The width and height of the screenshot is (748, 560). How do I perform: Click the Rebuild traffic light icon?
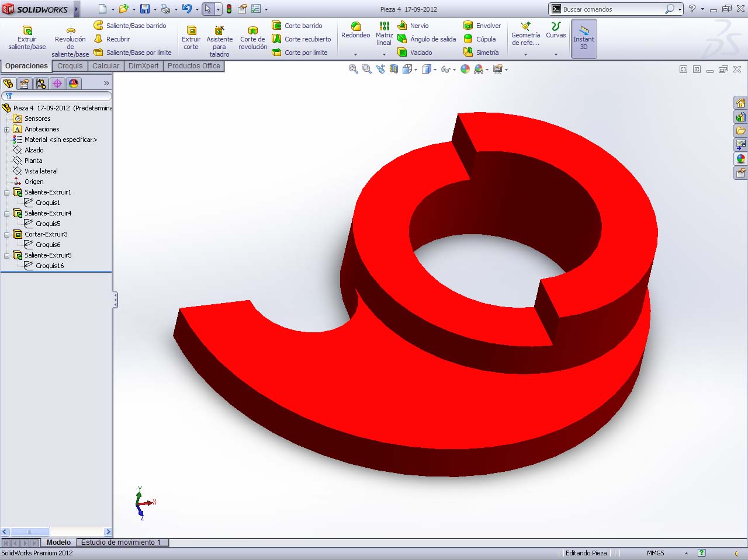tap(229, 9)
